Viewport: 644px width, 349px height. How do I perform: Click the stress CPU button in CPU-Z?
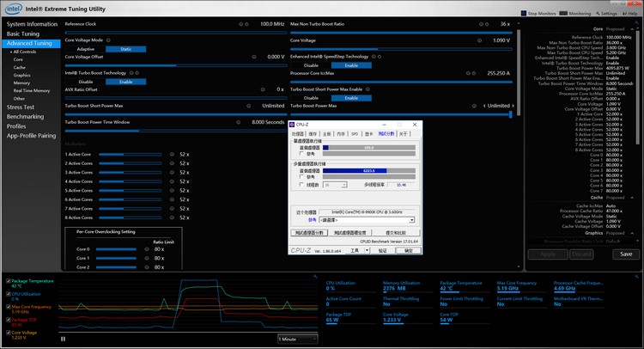pos(350,233)
